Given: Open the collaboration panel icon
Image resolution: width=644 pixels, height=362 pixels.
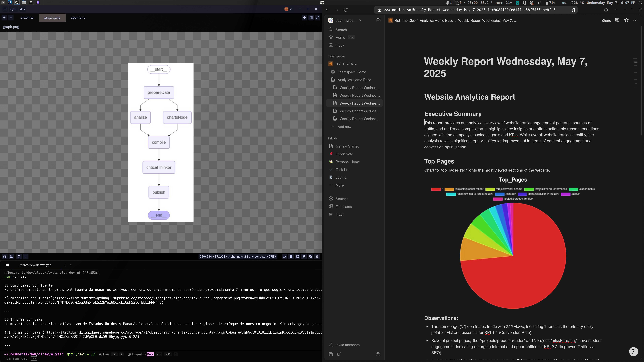Looking at the screenshot, I should click(x=11, y=257).
